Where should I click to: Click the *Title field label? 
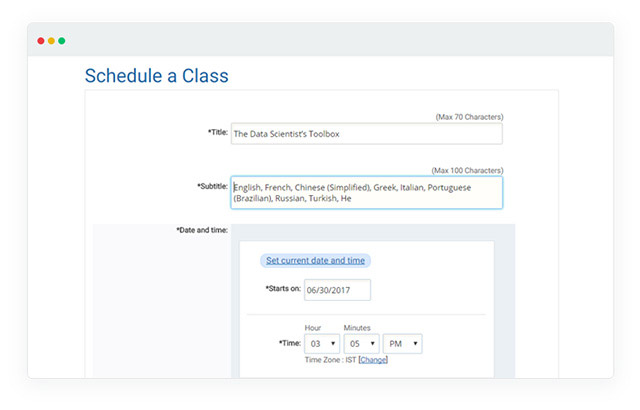tap(217, 132)
